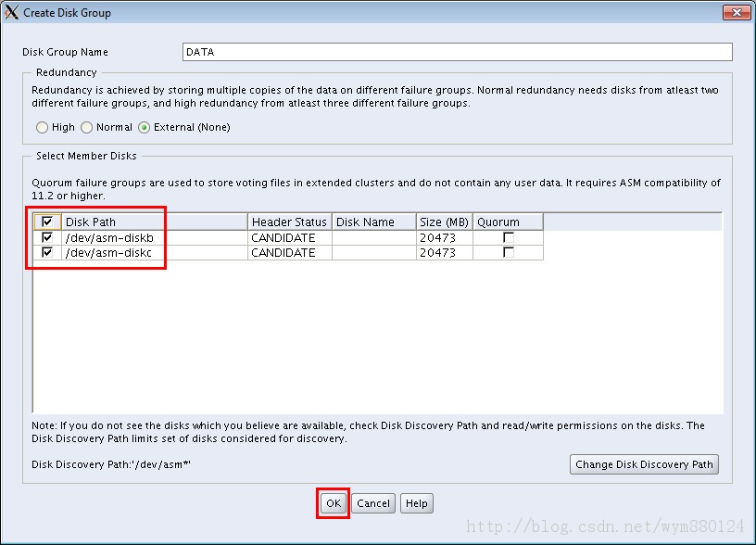Screen dimensions: 756x545
Task: Click the Disk Name column header
Action: tap(366, 222)
